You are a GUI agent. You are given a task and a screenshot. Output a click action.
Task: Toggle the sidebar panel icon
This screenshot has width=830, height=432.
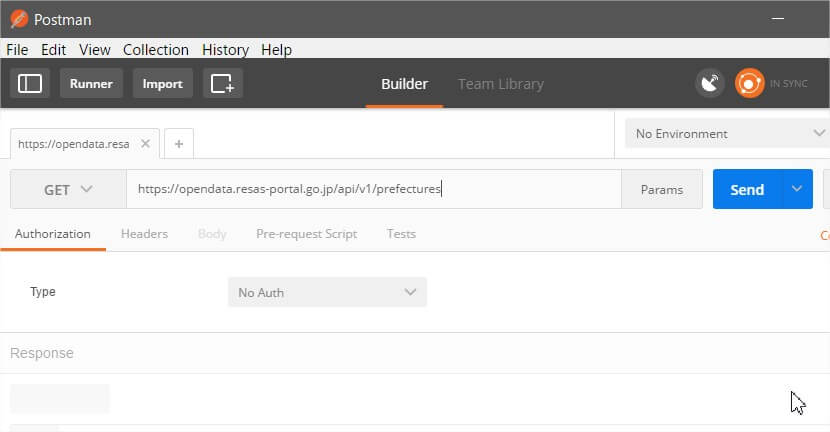[30, 83]
